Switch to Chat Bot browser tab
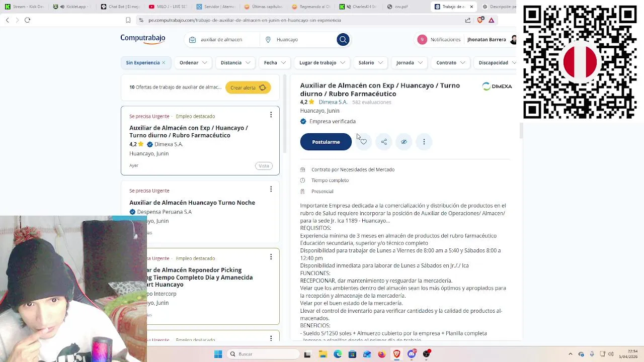The width and height of the screenshot is (644, 362). [x=120, y=7]
